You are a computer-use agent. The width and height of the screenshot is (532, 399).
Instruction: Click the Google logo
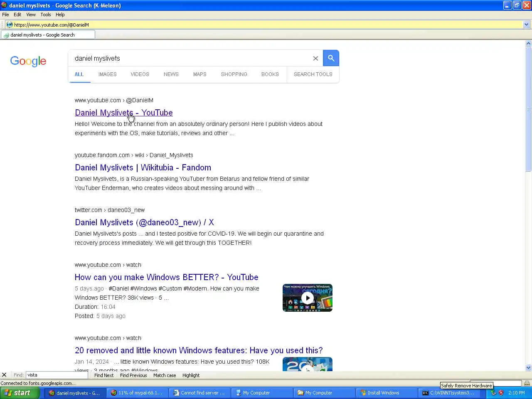(28, 61)
